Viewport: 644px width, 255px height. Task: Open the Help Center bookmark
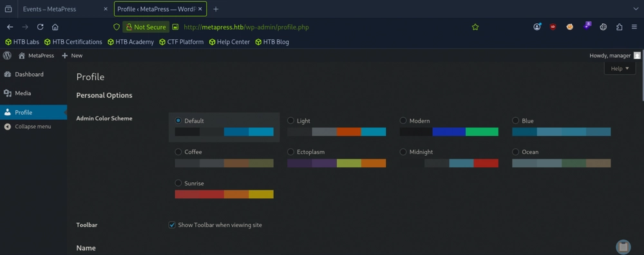pyautogui.click(x=229, y=42)
